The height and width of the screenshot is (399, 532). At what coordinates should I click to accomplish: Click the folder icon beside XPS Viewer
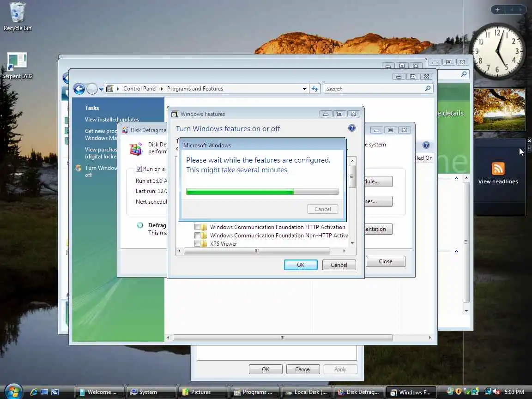[204, 244]
